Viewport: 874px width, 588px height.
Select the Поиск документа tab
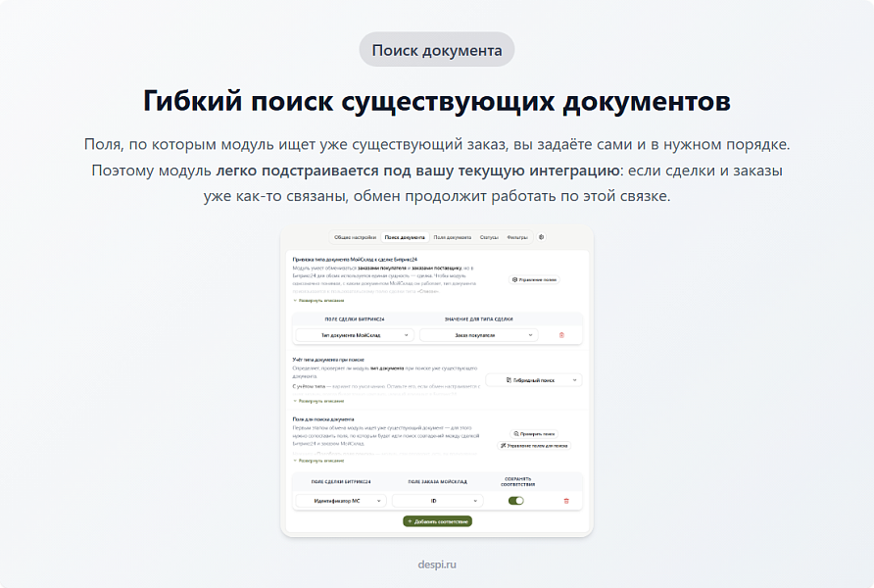point(405,237)
